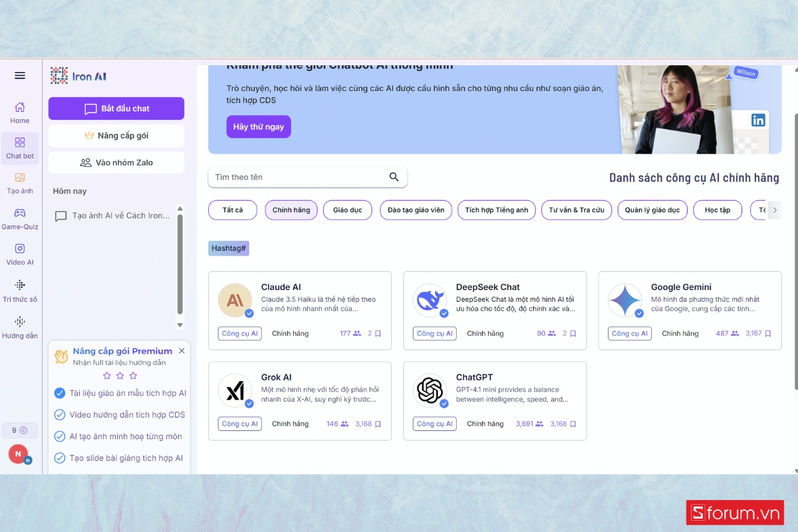Click the first star in Premium rating
The image size is (798, 532).
pos(107,376)
